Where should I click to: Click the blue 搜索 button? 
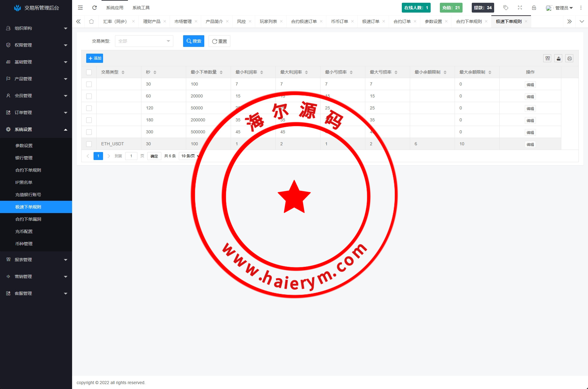click(x=194, y=41)
